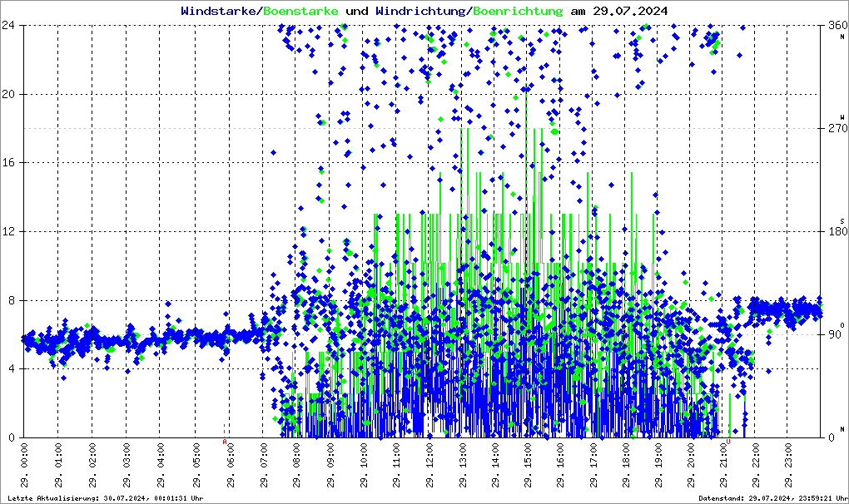Click the time axis label 04:00
The width and height of the screenshot is (849, 504).
pyautogui.click(x=161, y=465)
